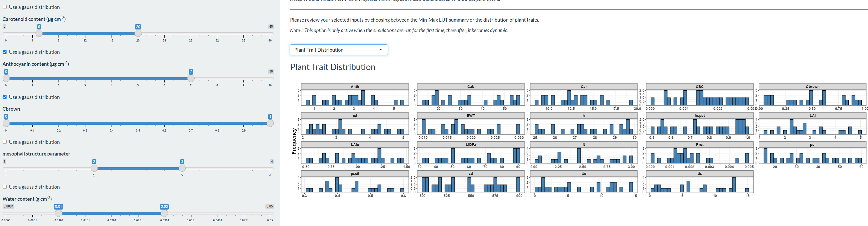Click the hspot histogram panel
Viewport: 868px width, 226px height.
pyautogui.click(x=700, y=127)
